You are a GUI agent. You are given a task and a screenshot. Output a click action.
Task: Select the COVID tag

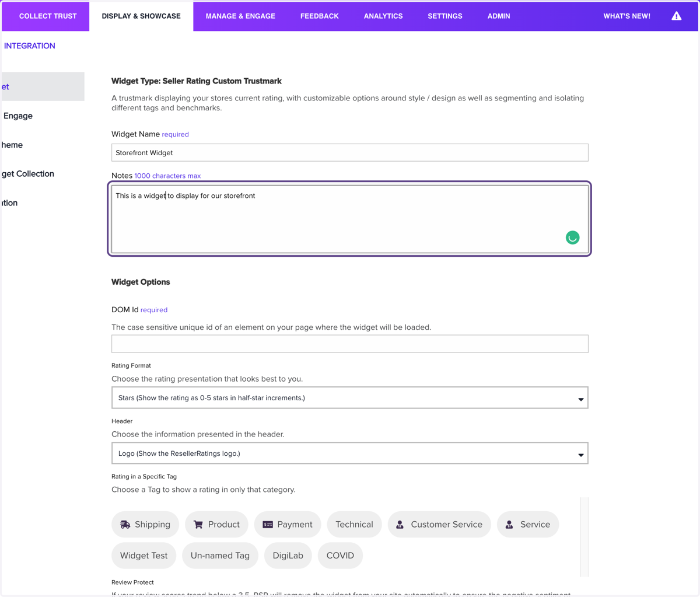click(x=340, y=555)
